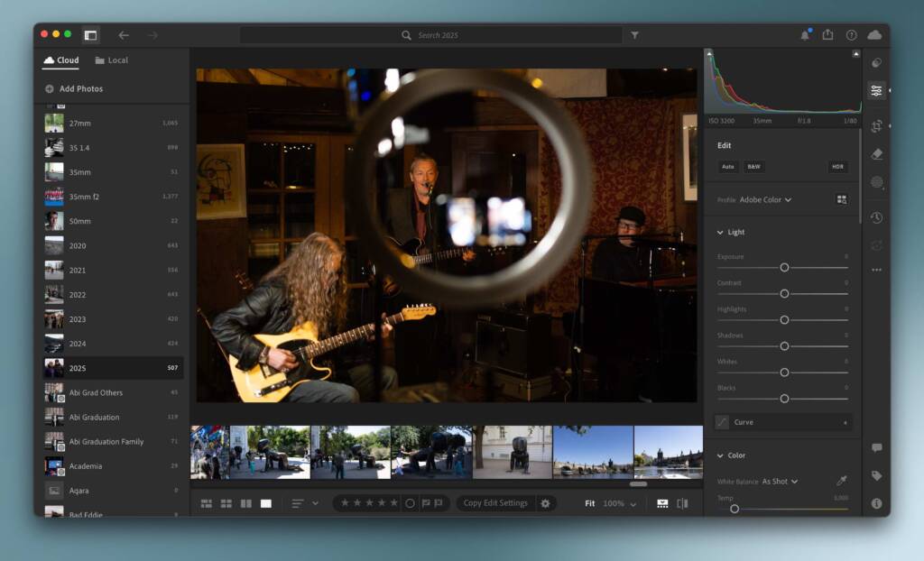Open the 50mm album
The height and width of the screenshot is (561, 924).
111,221
